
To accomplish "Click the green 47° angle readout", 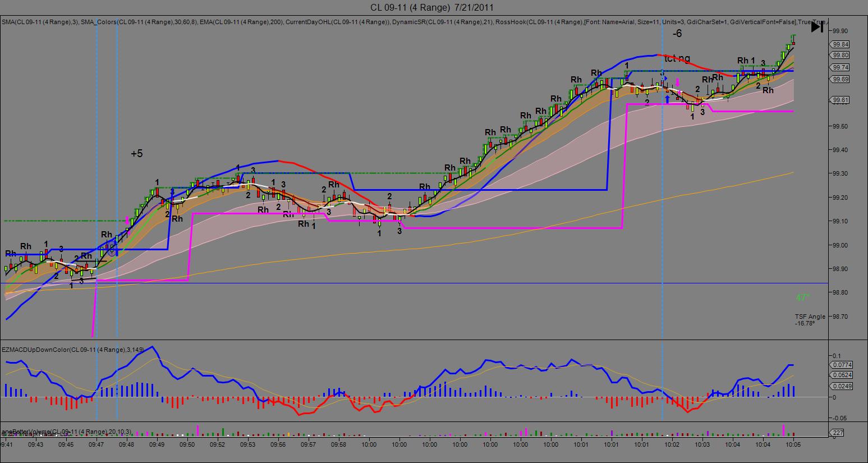I will tap(802, 297).
